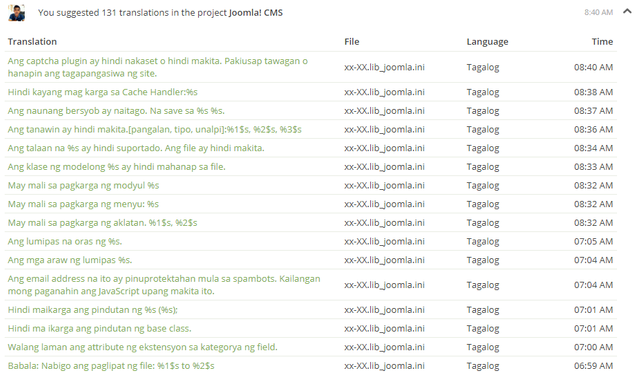This screenshot has height=372, width=640.
Task: Open translation 'May mali sa pagkarga ng menyu'
Action: coord(83,204)
